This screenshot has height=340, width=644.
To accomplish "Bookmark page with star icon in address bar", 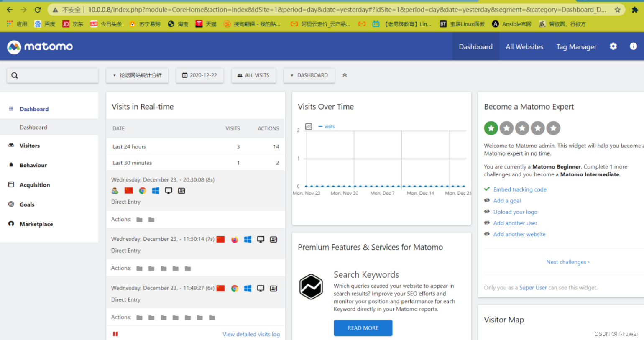I will coord(617,9).
